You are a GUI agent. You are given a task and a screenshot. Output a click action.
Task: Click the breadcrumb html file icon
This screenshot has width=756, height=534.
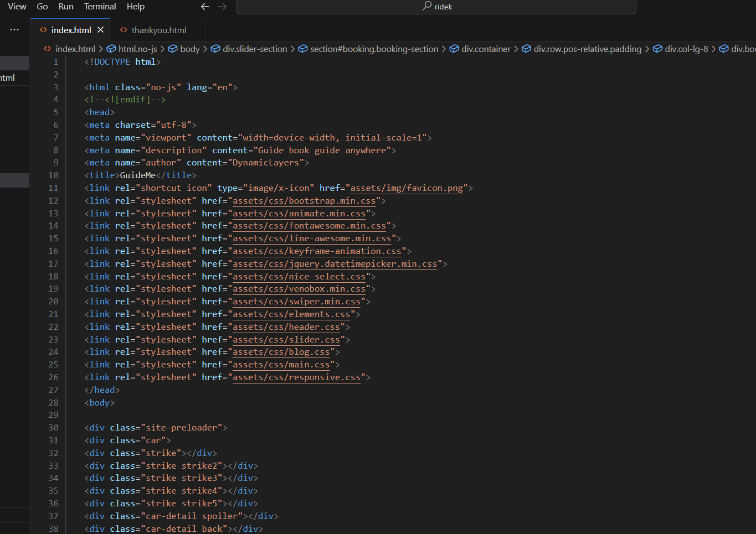[x=48, y=49]
